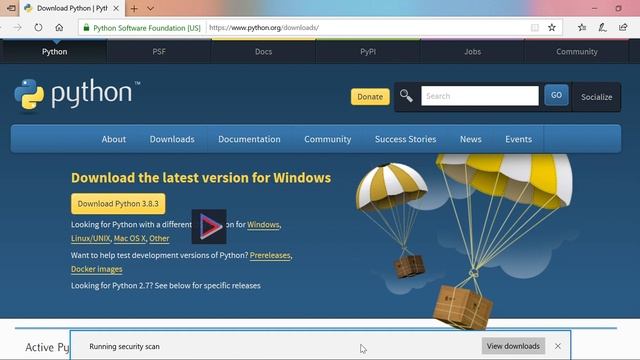
Task: Click the View downloads button
Action: click(x=513, y=346)
